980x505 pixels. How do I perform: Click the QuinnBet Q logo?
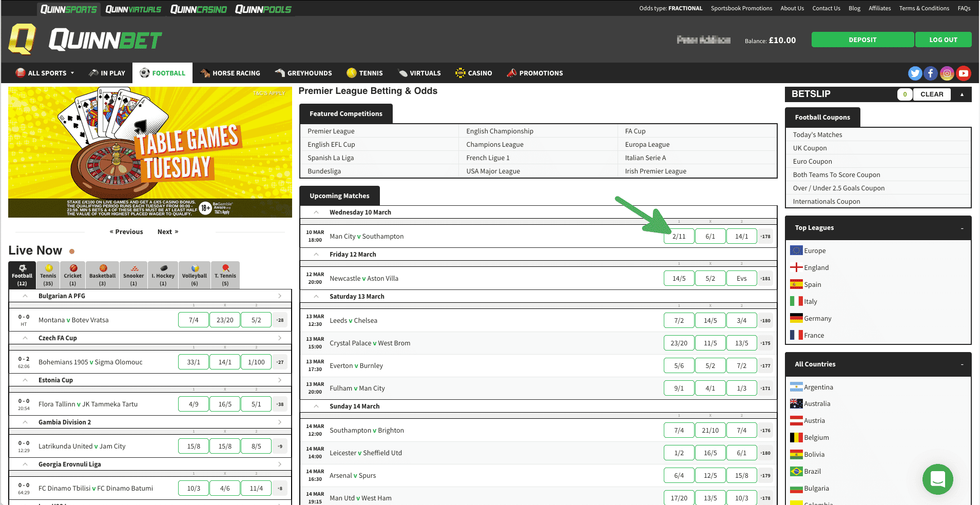[x=23, y=39]
